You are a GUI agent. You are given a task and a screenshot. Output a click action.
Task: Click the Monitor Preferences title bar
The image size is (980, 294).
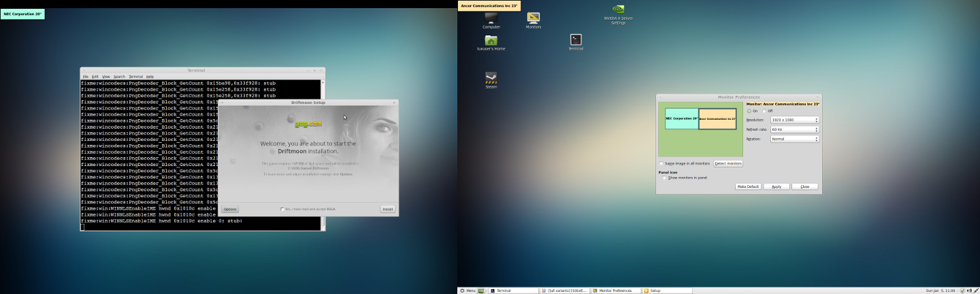739,97
